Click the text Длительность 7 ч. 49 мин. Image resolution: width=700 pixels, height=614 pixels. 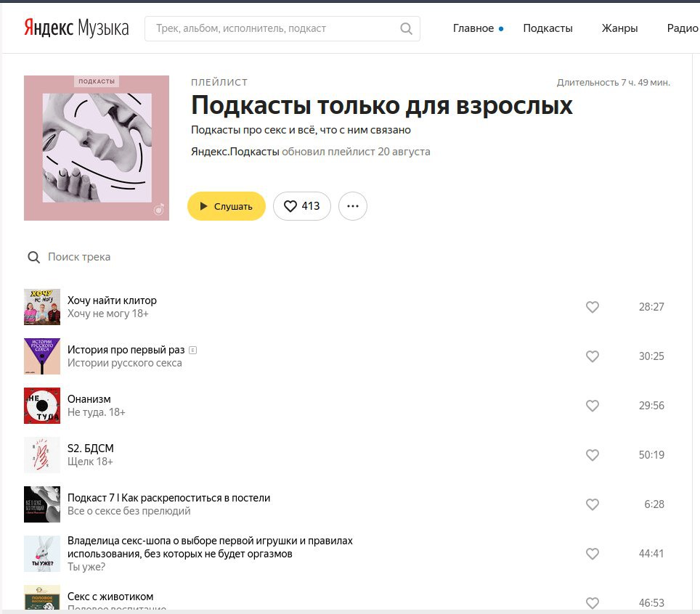pos(614,83)
